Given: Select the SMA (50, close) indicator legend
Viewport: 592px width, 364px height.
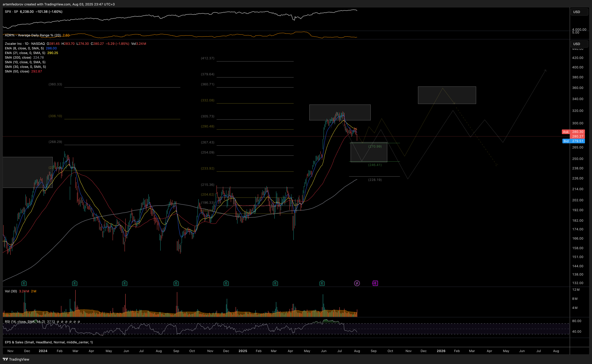Looking at the screenshot, I should tap(17, 71).
